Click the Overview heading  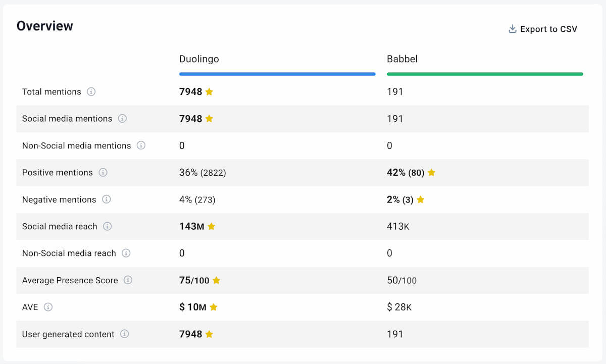click(44, 25)
